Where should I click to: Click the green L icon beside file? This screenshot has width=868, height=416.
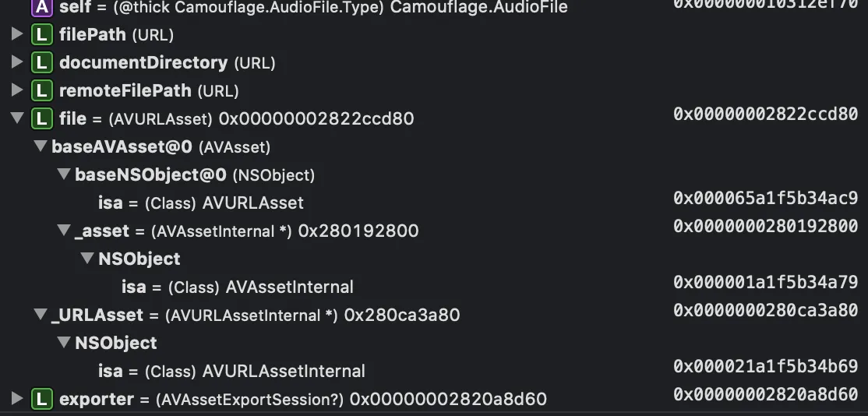click(41, 119)
